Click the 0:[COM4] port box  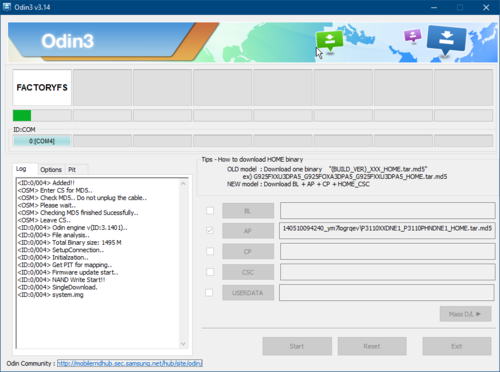coord(42,141)
